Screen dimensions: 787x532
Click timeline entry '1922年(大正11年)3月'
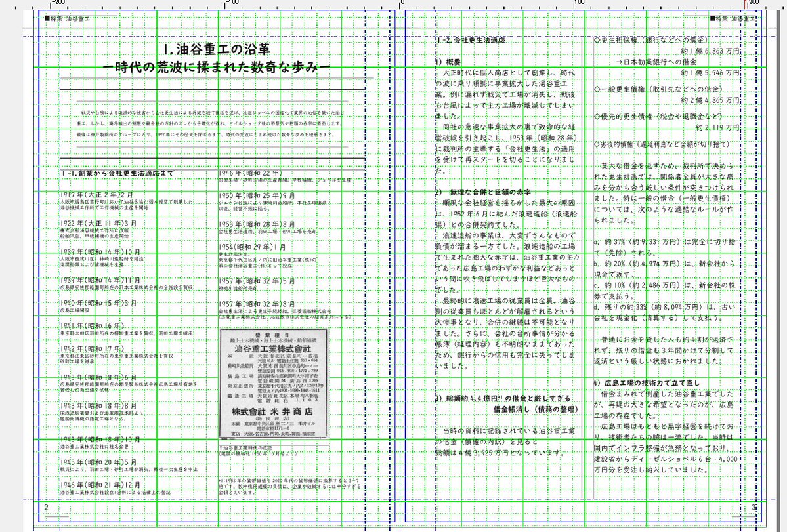(x=98, y=223)
